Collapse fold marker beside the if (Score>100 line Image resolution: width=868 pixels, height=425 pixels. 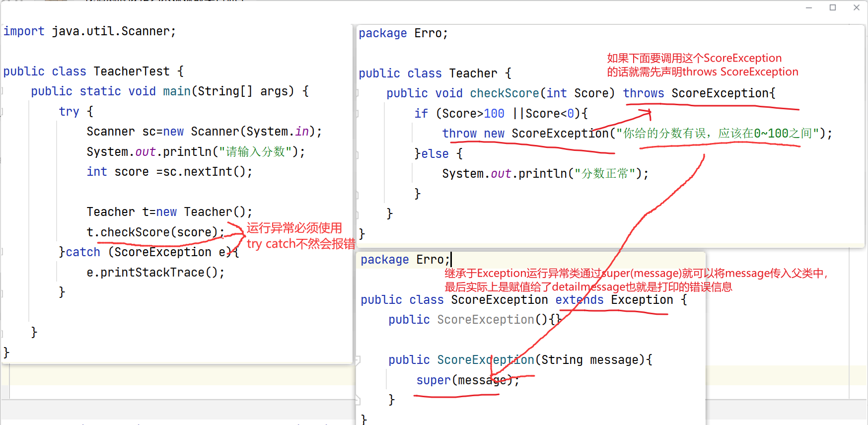357,114
